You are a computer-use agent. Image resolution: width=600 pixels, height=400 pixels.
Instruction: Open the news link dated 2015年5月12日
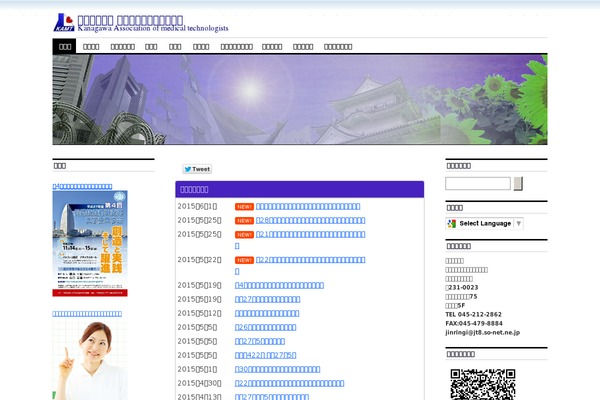pyautogui.click(x=267, y=313)
